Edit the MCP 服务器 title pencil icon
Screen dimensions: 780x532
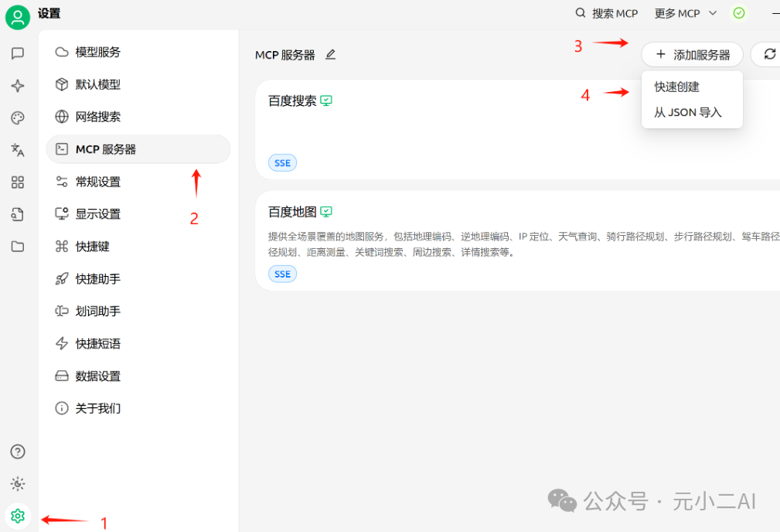[x=330, y=55]
